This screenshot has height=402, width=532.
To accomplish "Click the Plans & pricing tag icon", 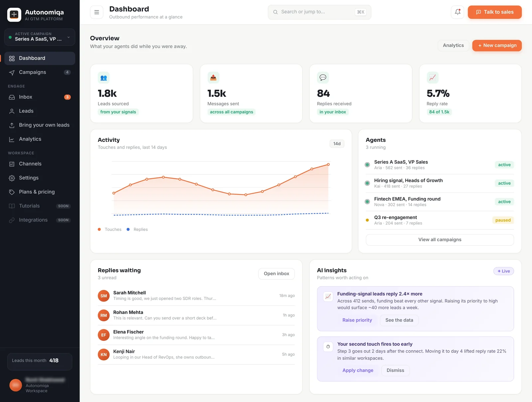I will pyautogui.click(x=12, y=192).
